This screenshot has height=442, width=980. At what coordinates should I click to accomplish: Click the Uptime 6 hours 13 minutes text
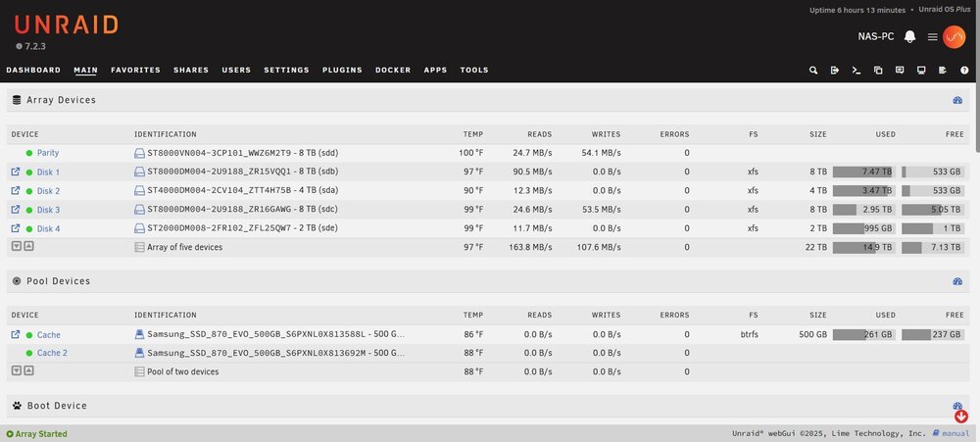coord(857,10)
